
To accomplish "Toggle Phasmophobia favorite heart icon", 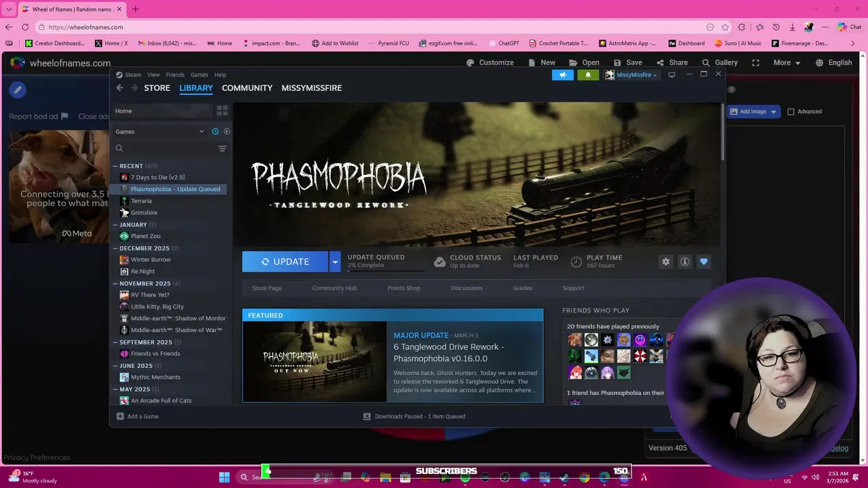I will pyautogui.click(x=704, y=262).
